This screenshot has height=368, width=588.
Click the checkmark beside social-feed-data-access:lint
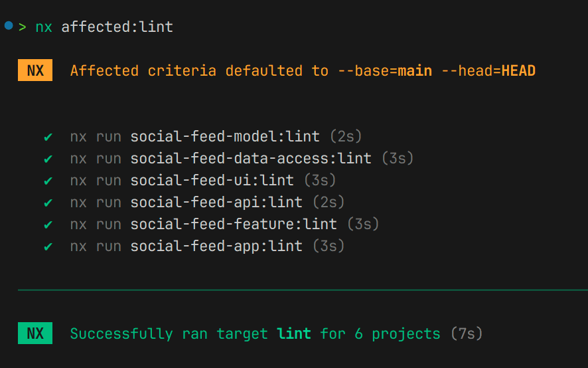pos(48,159)
